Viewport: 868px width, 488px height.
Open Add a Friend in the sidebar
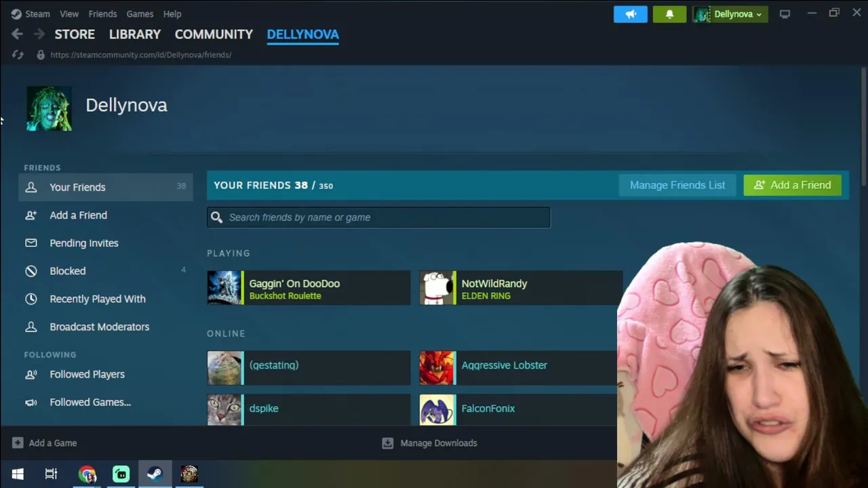tap(106, 215)
